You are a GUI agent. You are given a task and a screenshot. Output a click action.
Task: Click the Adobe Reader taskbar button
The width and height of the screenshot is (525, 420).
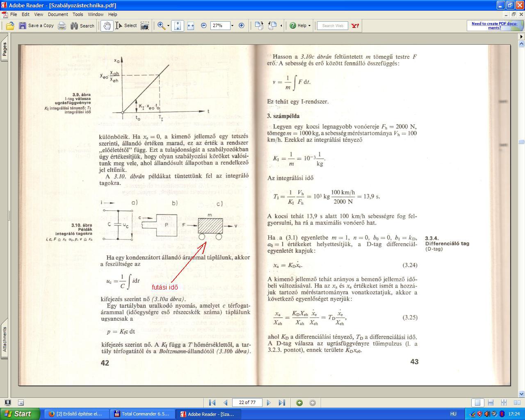click(x=208, y=414)
